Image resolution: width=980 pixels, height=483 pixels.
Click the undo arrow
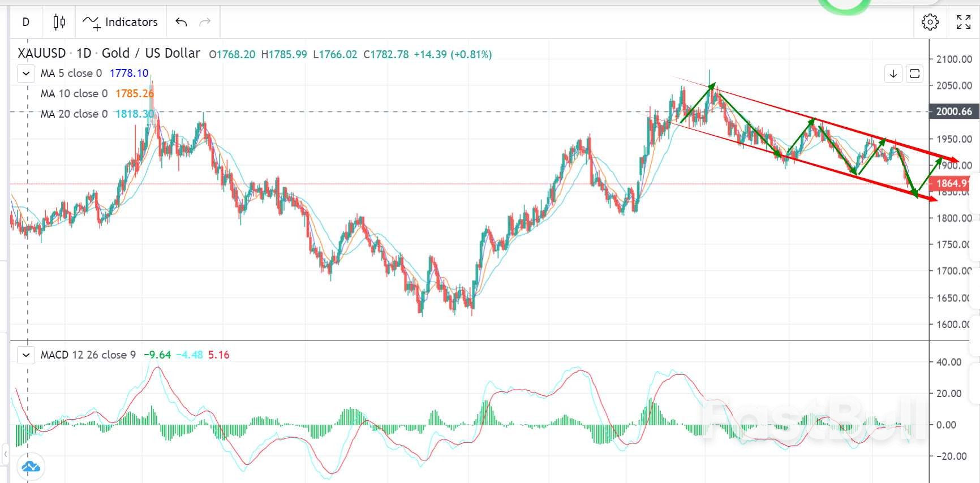pyautogui.click(x=181, y=22)
